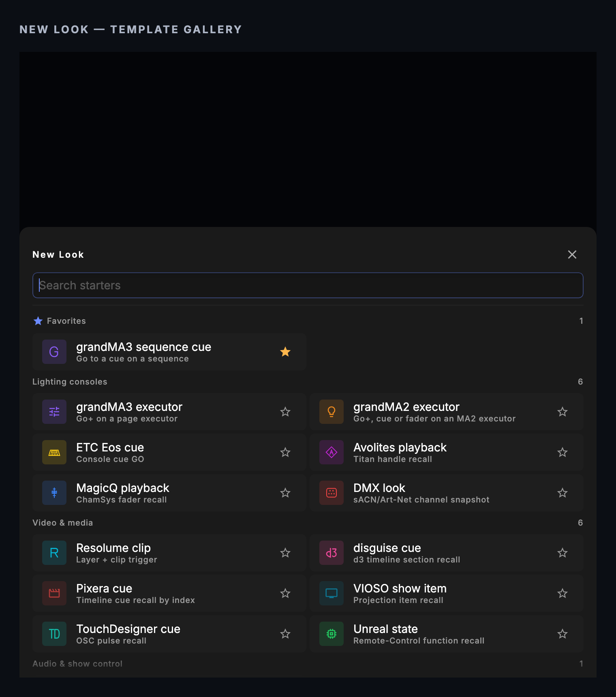Click the Pixera cue clapperboard icon
Viewport: 616px width, 697px height.
[x=54, y=593]
